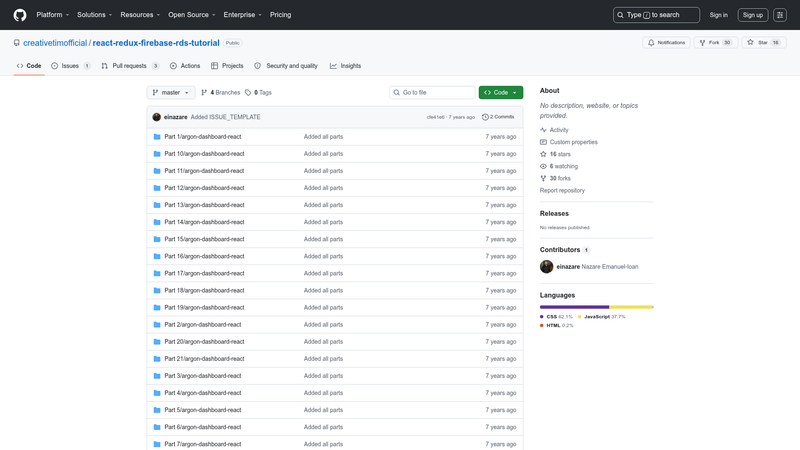Click the Activity link in About

tap(554, 130)
